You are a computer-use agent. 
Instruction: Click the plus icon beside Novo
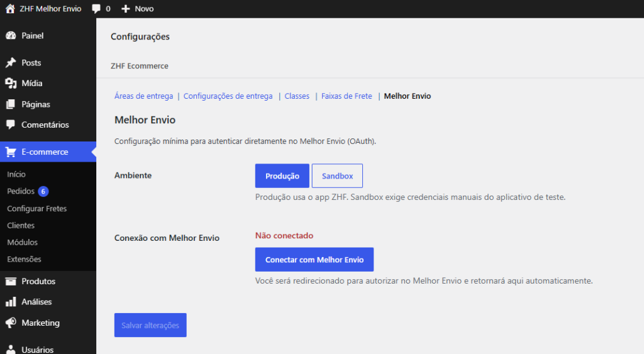[x=126, y=9]
